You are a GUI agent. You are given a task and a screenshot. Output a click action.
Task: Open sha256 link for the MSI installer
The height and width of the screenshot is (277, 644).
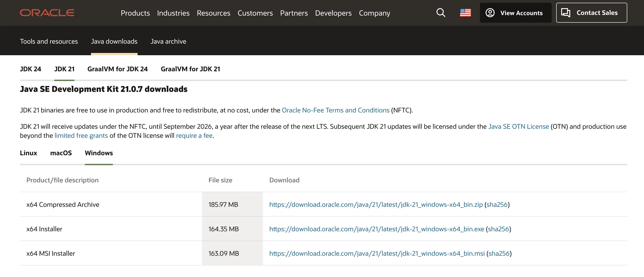[x=499, y=253]
